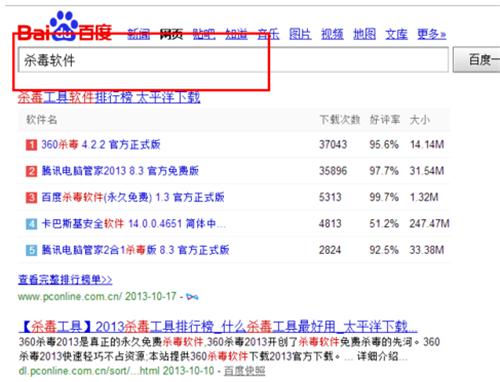Click rank badge number 4
The width and height of the screenshot is (500, 382).
[31, 224]
